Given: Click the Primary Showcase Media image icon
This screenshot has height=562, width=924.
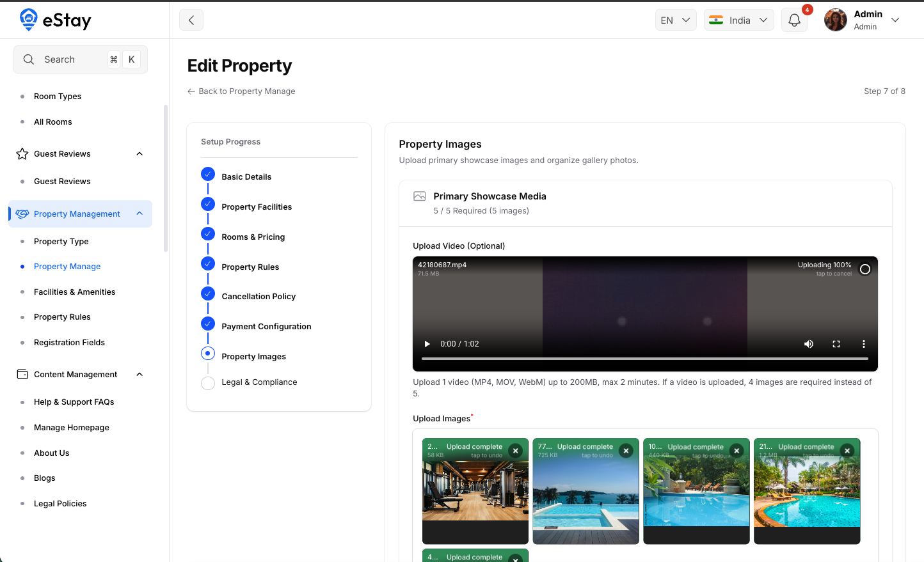Looking at the screenshot, I should [x=420, y=196].
